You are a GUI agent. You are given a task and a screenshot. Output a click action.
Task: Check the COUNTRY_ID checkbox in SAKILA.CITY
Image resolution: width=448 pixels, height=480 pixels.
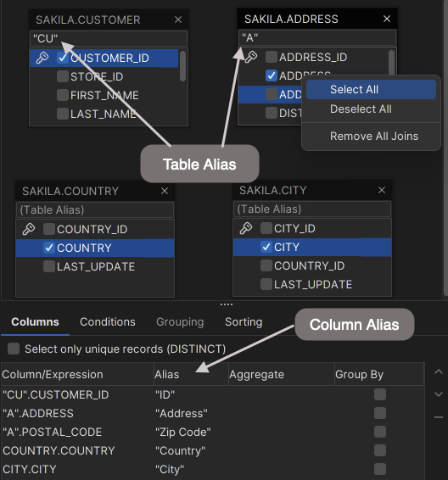[x=266, y=265]
